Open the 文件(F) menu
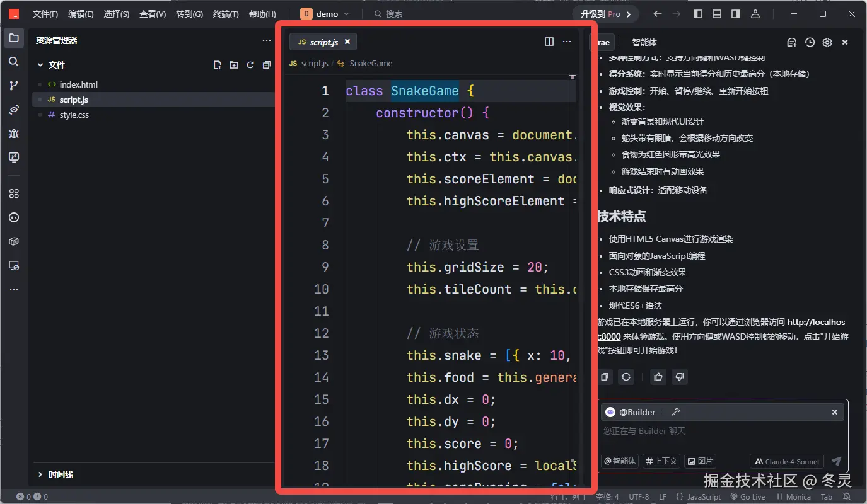This screenshot has height=504, width=867. pyautogui.click(x=45, y=14)
